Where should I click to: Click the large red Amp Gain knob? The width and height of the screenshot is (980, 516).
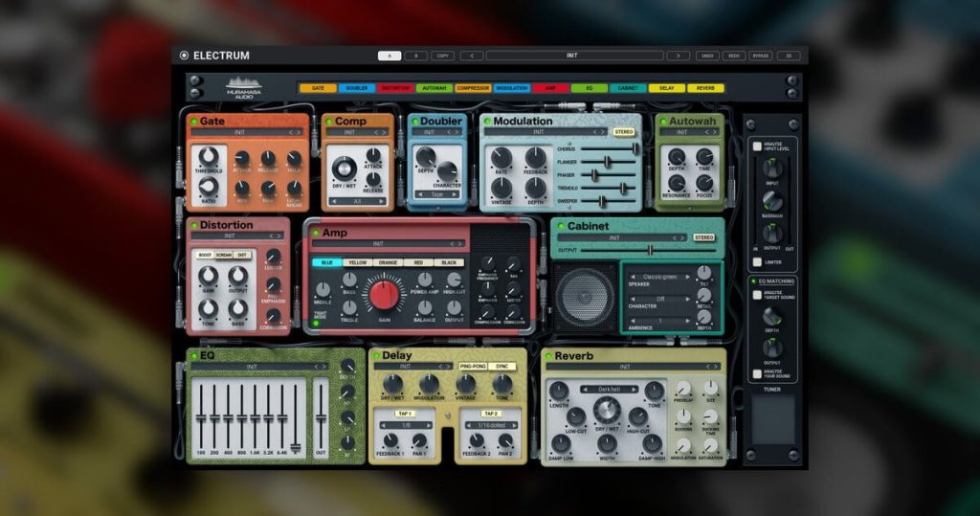pos(384,296)
